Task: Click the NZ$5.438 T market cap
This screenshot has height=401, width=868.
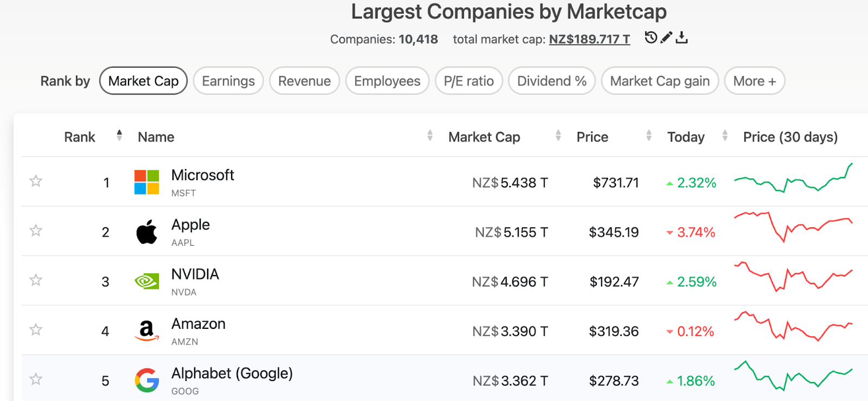Action: tap(510, 183)
